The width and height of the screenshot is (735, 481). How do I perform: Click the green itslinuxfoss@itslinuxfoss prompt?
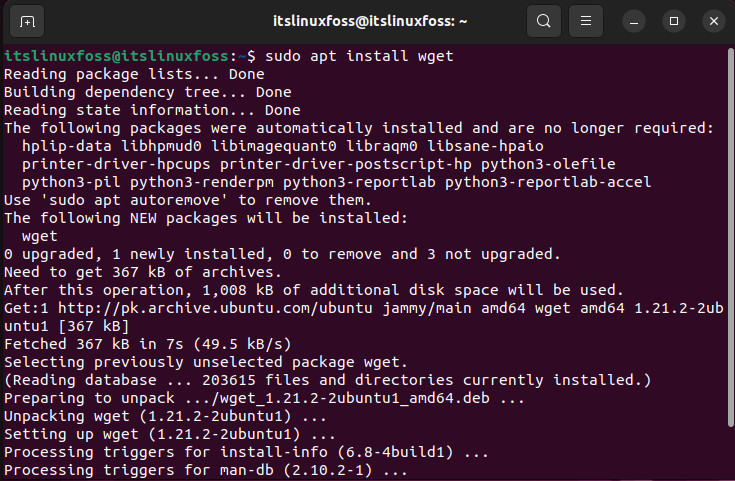(x=116, y=56)
